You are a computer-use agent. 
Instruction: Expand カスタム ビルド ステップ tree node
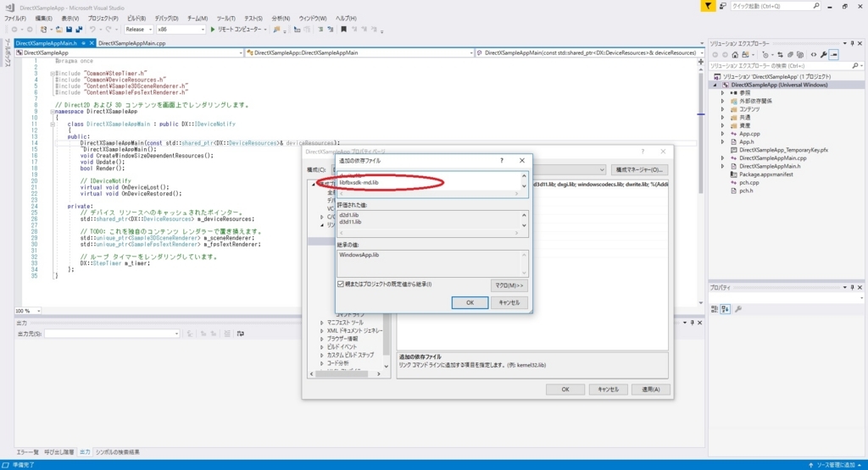click(x=321, y=355)
